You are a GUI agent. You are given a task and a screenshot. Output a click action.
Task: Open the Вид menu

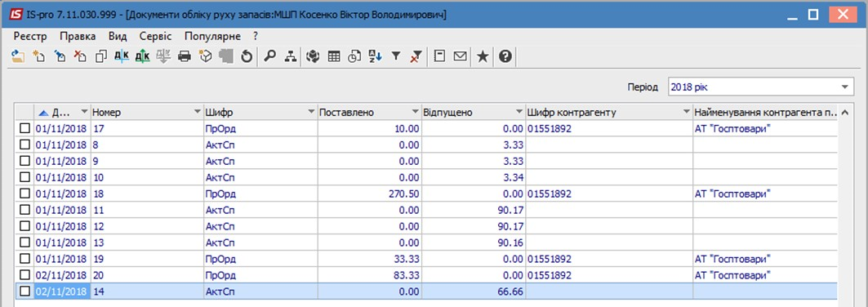coord(118,37)
